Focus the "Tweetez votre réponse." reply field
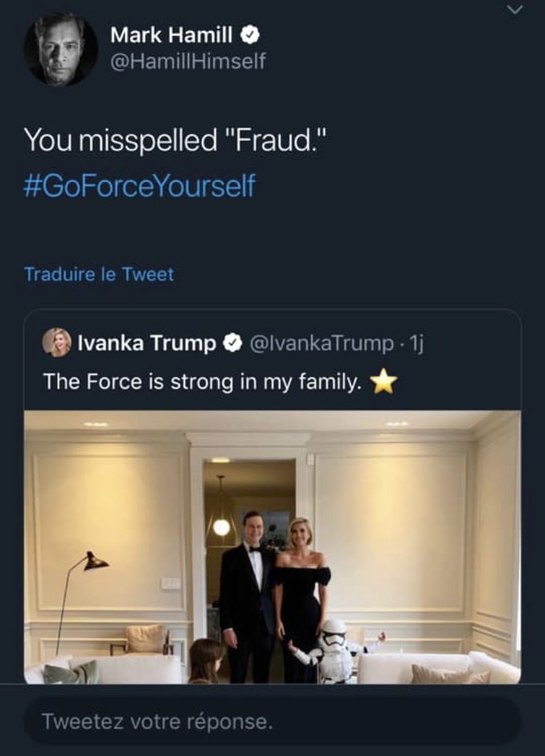 tap(272, 721)
